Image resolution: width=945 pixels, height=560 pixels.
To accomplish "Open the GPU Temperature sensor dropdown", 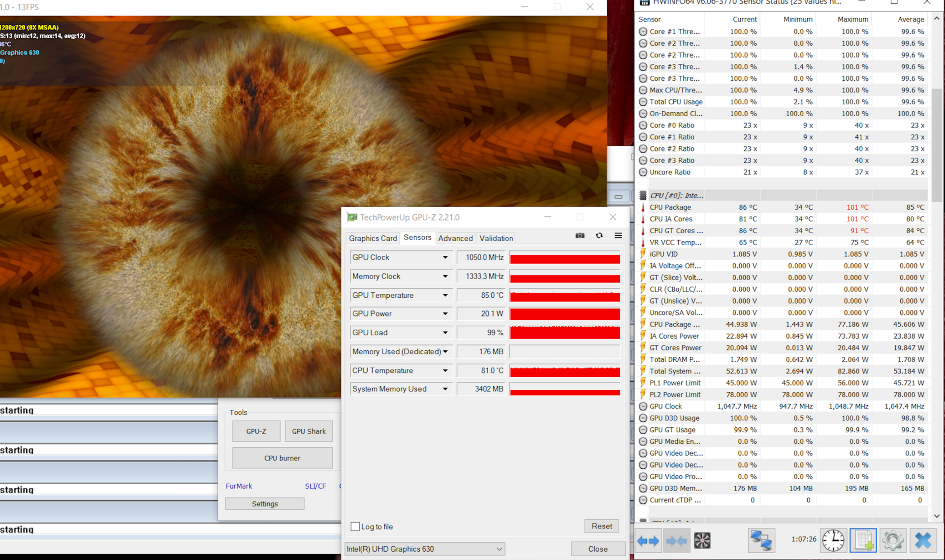I will (445, 295).
